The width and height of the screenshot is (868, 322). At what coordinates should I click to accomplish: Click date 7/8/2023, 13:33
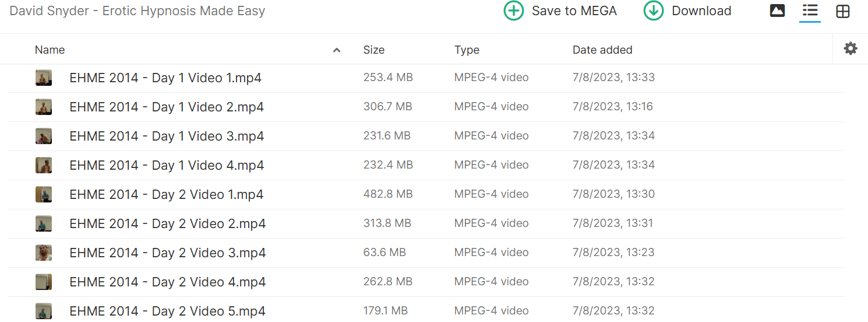click(x=614, y=77)
